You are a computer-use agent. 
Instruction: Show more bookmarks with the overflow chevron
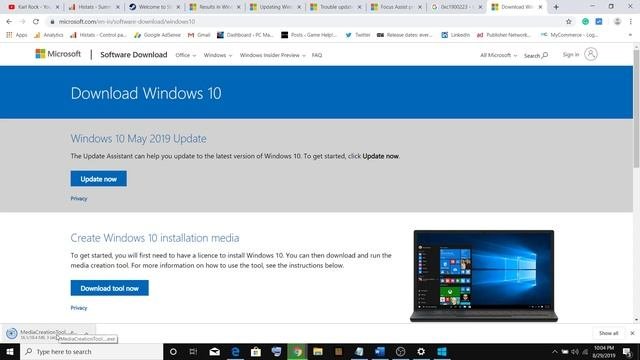630,35
